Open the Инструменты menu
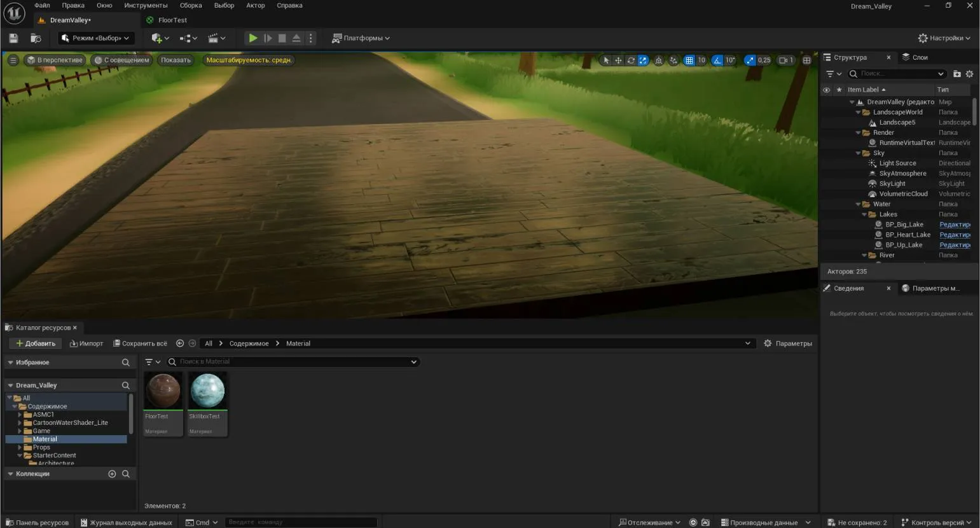This screenshot has height=528, width=980. click(x=146, y=6)
